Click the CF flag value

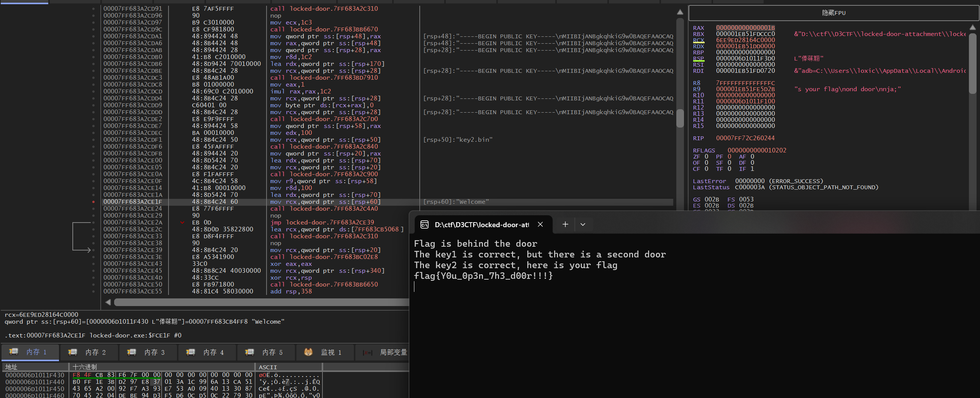pos(707,169)
